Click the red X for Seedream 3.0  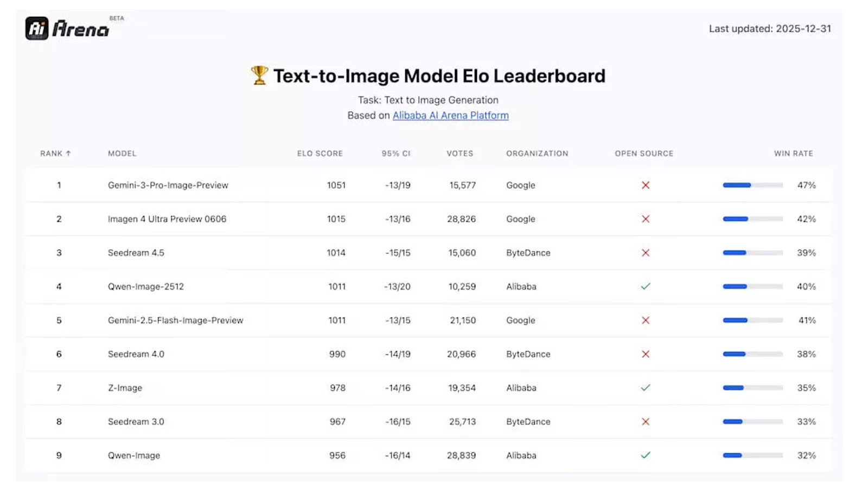[645, 422]
